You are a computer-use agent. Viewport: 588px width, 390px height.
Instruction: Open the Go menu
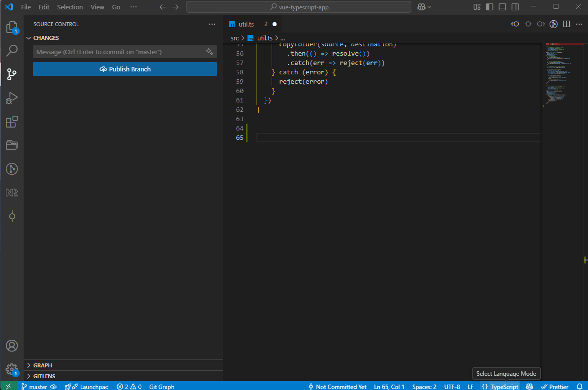[x=116, y=7]
